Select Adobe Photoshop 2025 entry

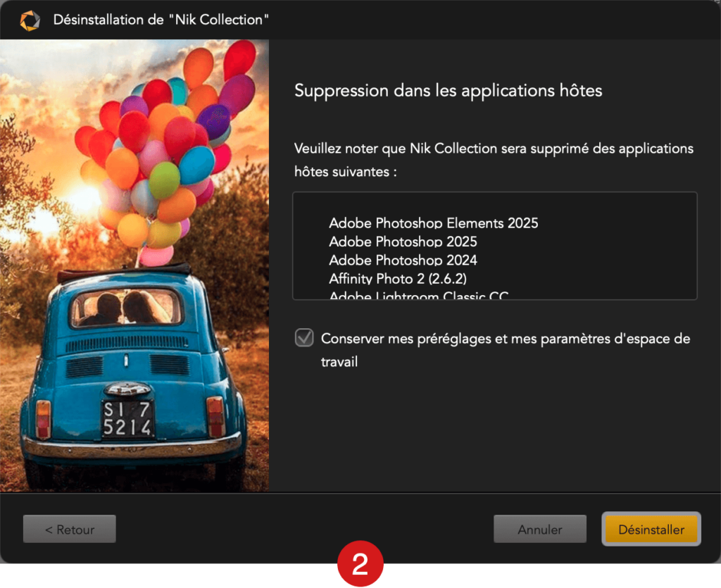point(403,242)
